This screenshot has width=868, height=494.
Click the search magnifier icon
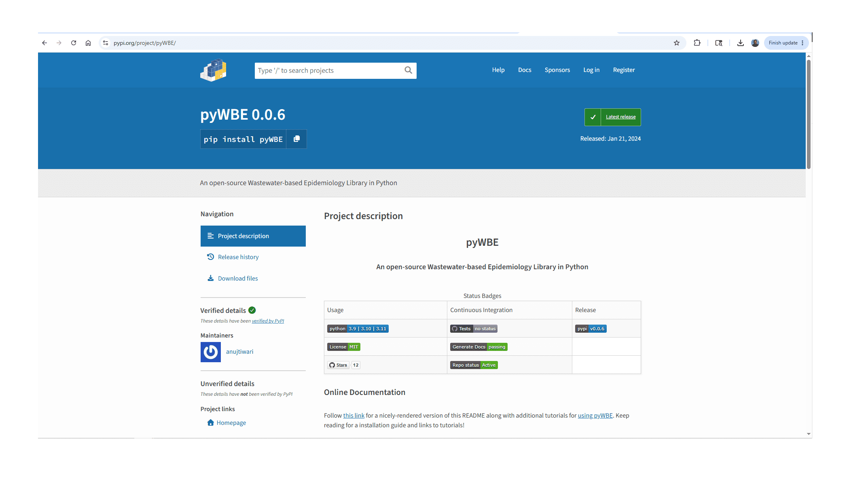409,70
